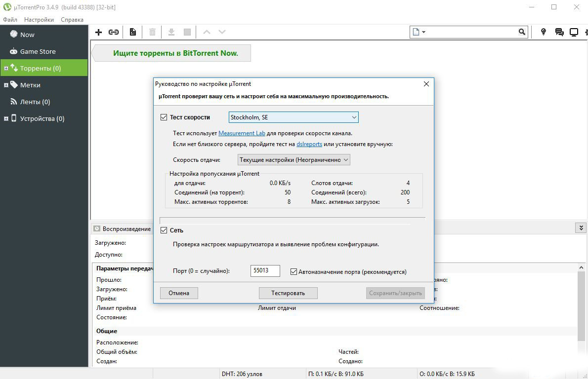Click the П: 0.1 КБ/с download status entry
Image resolution: width=588 pixels, height=379 pixels.
(x=336, y=374)
